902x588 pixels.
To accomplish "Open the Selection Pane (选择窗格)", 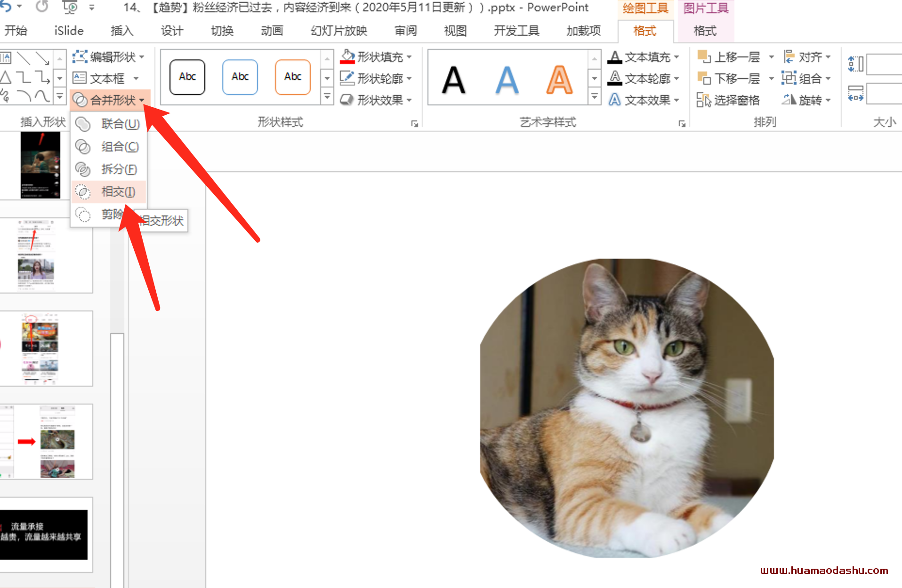I will 728,100.
